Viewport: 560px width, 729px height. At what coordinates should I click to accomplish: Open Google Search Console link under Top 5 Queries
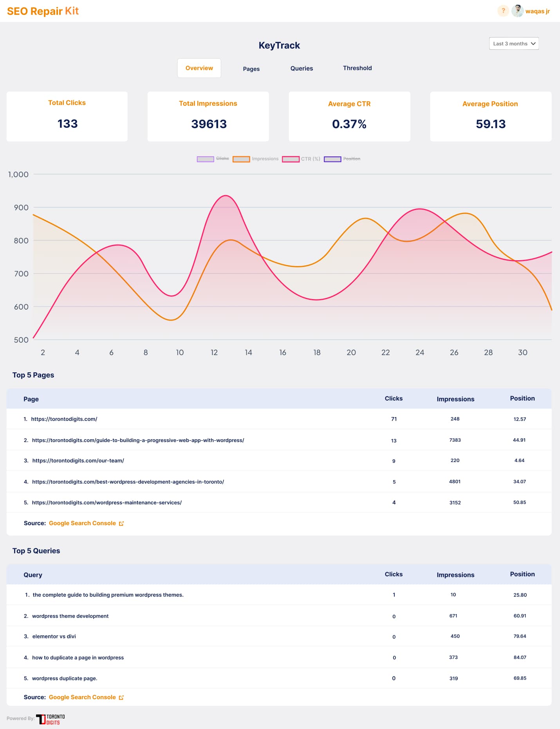(x=82, y=697)
